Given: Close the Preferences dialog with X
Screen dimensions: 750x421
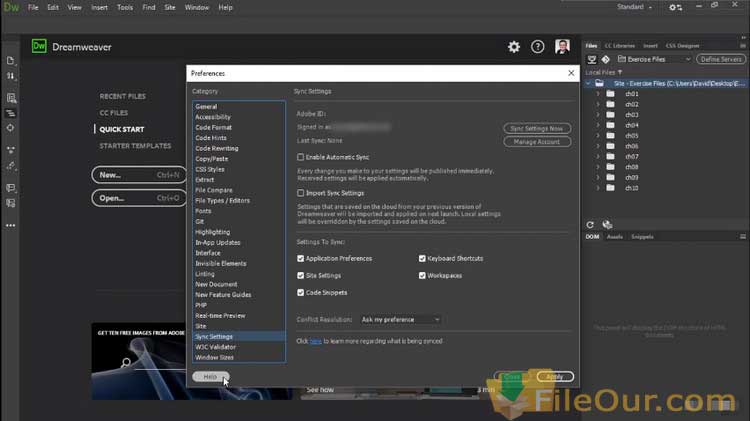Looking at the screenshot, I should tap(571, 73).
